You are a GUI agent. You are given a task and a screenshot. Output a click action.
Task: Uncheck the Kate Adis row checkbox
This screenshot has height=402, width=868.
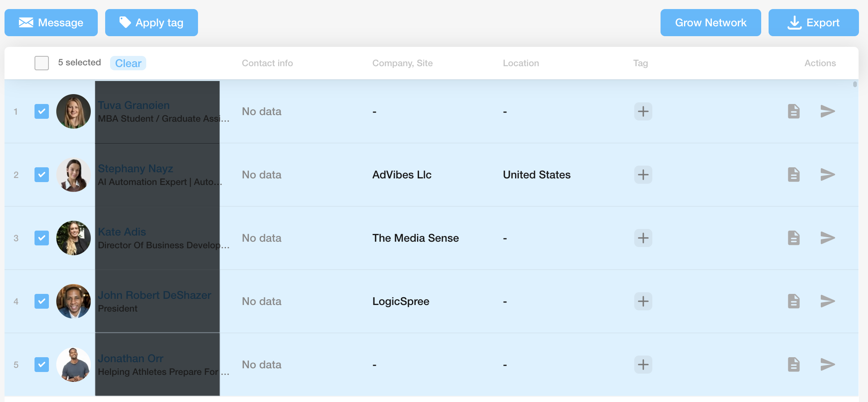41,238
